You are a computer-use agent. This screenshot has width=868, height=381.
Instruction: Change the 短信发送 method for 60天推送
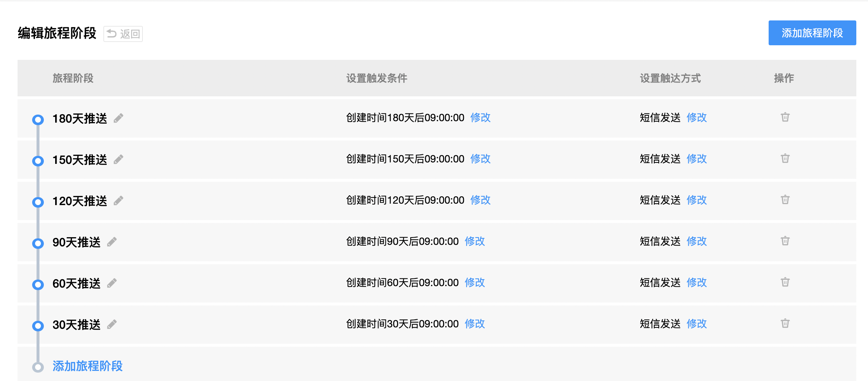click(696, 282)
